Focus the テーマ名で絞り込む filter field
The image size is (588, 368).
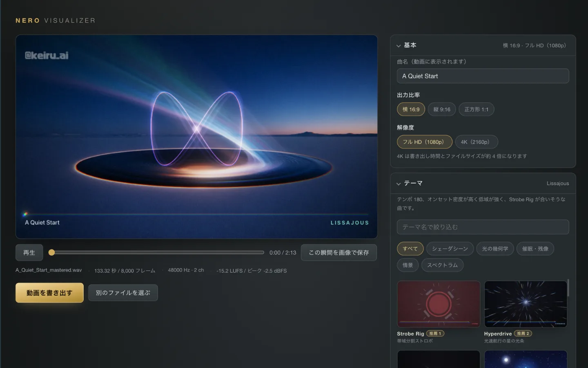click(x=483, y=227)
